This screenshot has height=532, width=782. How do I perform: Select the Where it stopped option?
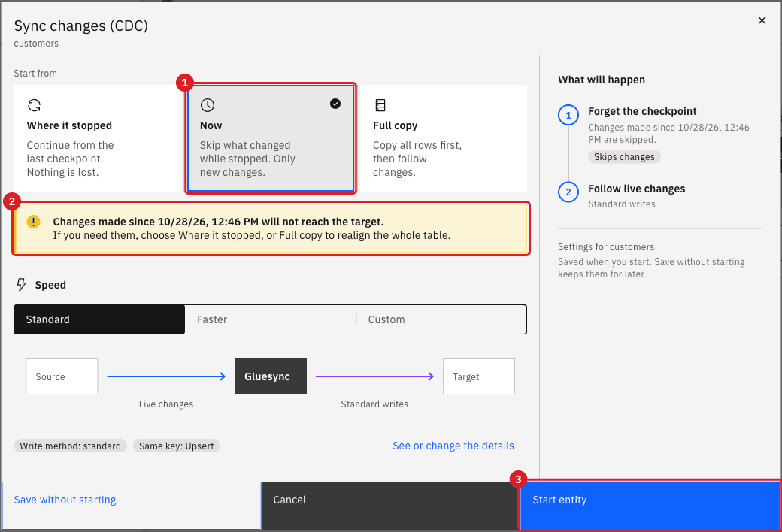tap(98, 138)
